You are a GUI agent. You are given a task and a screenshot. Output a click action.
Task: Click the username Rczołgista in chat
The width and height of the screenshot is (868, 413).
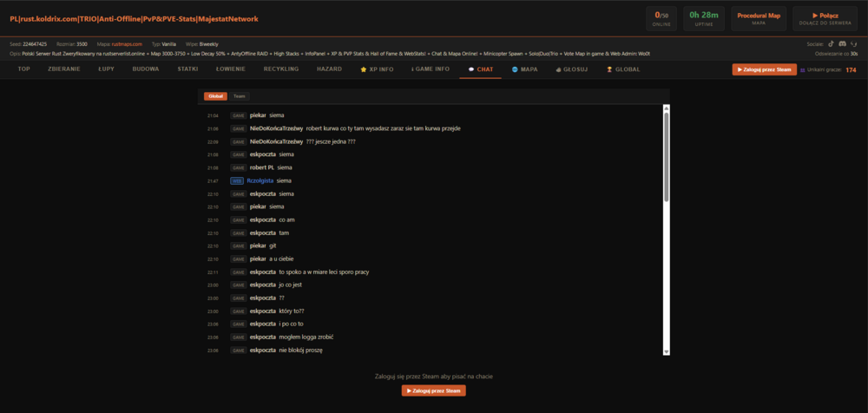point(260,180)
